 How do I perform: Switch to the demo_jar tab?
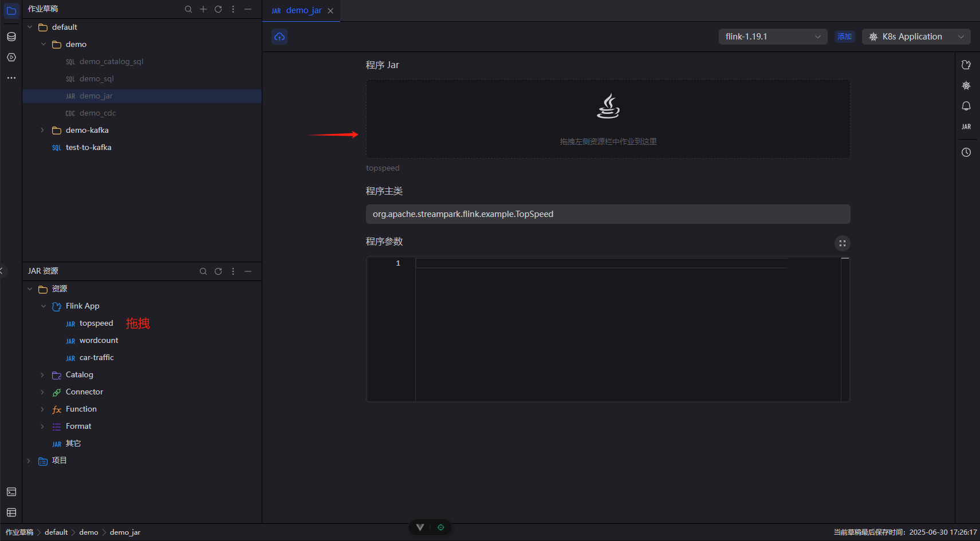click(303, 10)
